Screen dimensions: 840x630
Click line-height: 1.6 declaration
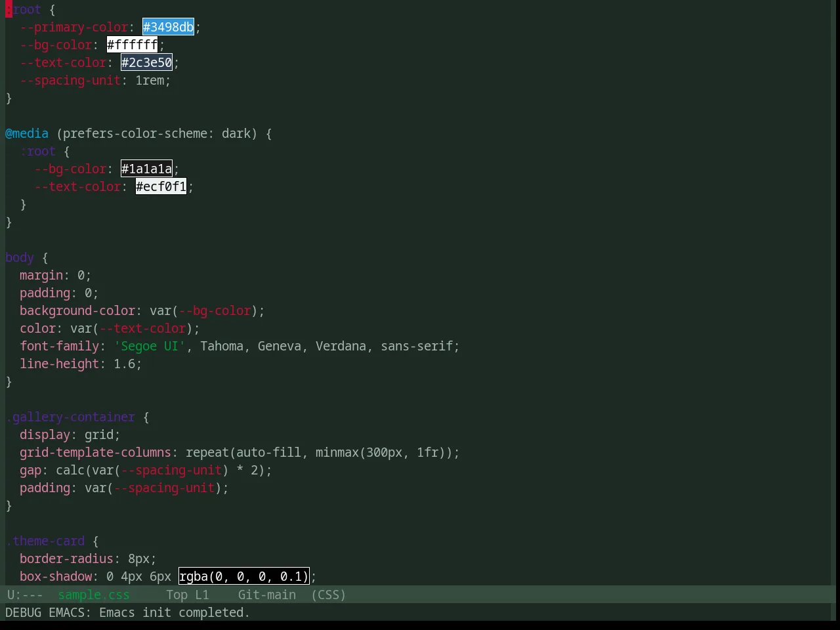[81, 364]
